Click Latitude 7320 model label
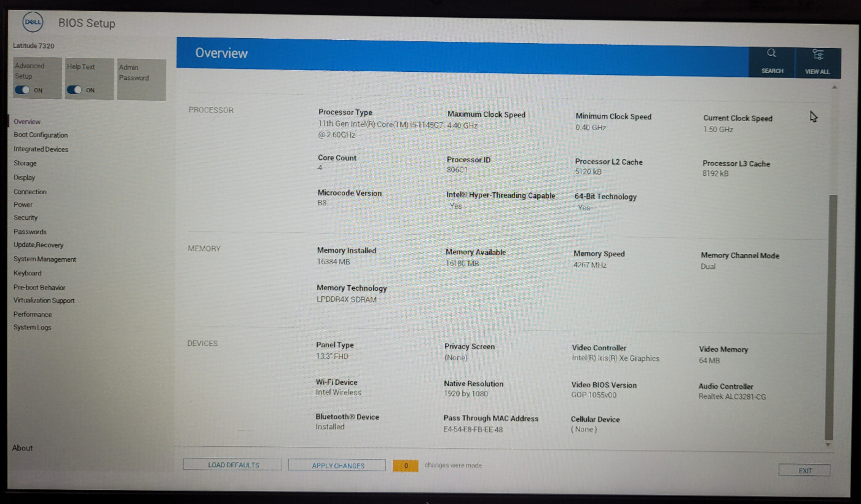The width and height of the screenshot is (861, 504). tap(34, 45)
